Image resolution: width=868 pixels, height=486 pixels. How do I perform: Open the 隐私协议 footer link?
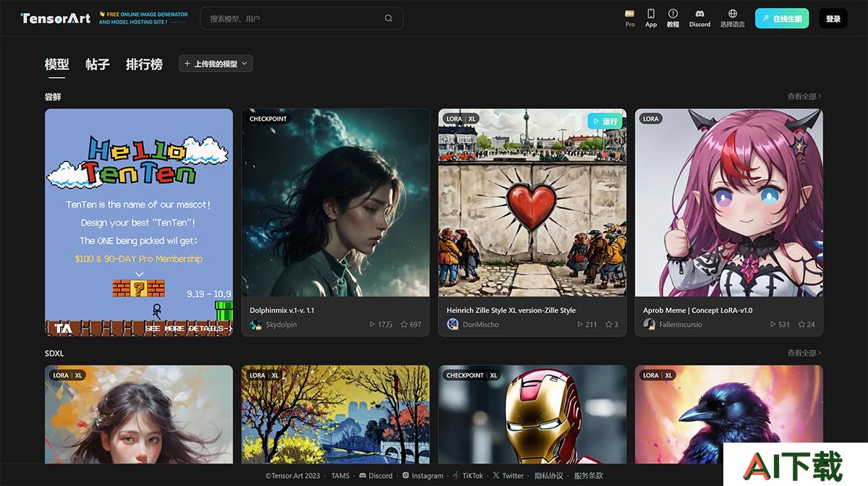click(549, 475)
